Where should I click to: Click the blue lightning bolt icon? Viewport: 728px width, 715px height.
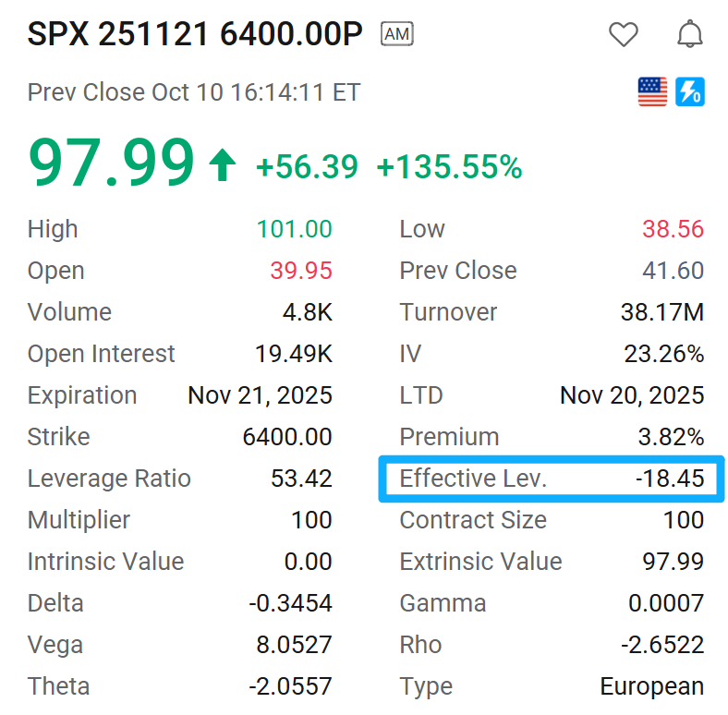[x=690, y=91]
